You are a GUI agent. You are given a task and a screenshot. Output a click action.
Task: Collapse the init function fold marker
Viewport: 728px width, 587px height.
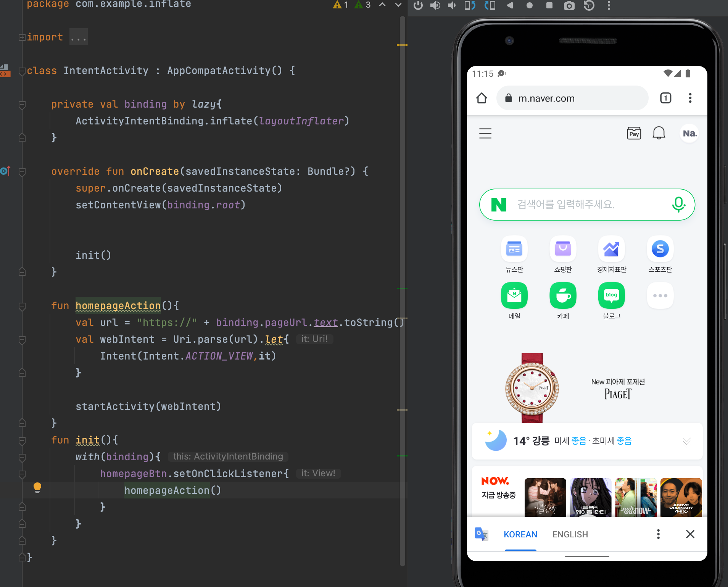[x=22, y=440]
